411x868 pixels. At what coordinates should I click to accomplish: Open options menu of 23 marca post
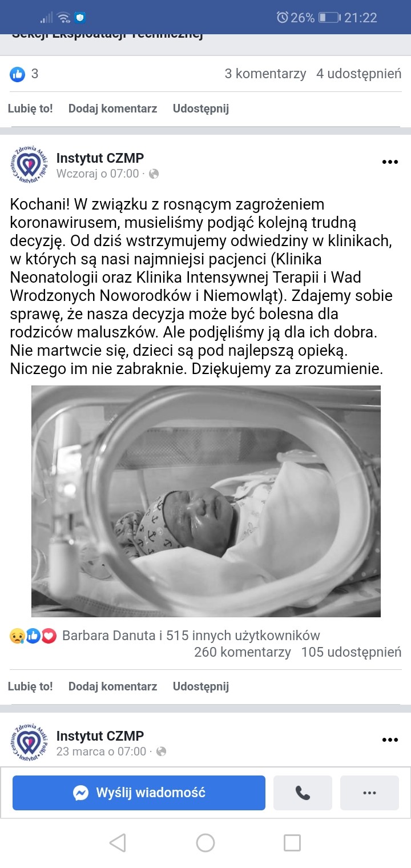click(389, 740)
